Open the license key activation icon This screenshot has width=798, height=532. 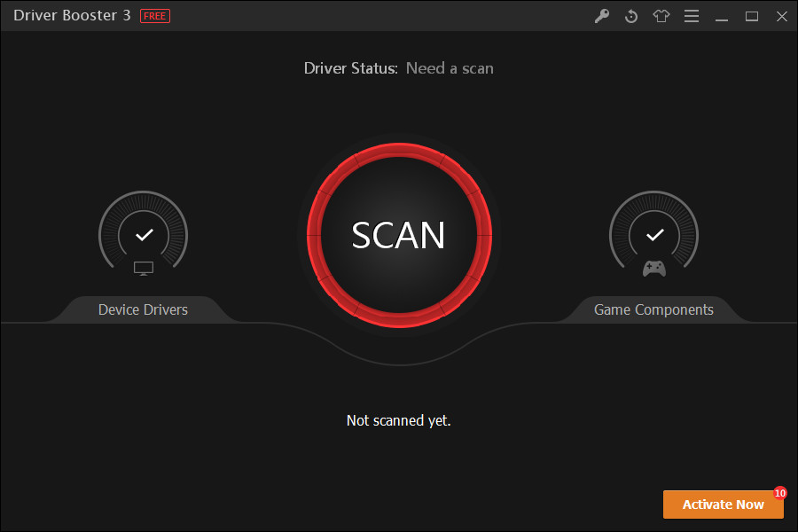(x=602, y=16)
